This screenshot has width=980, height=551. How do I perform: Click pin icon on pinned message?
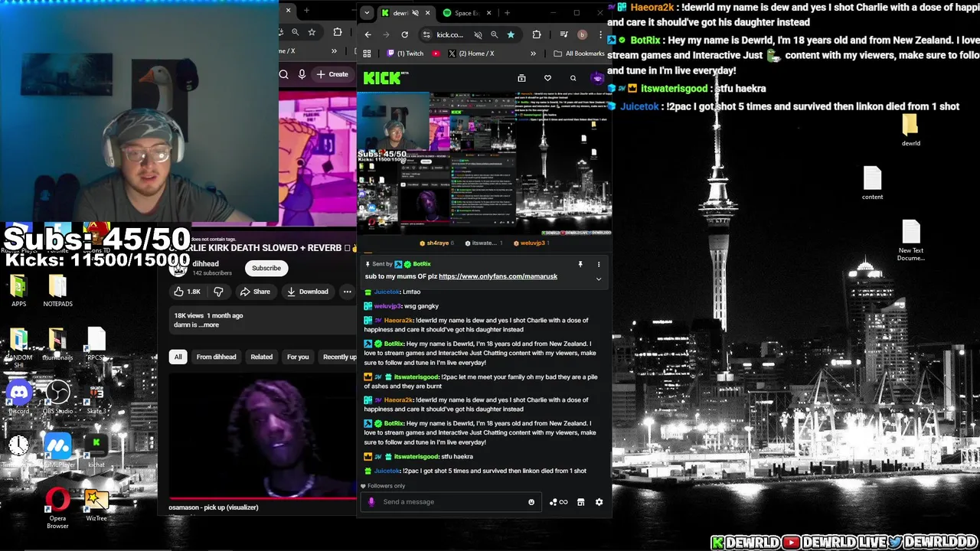click(x=580, y=264)
